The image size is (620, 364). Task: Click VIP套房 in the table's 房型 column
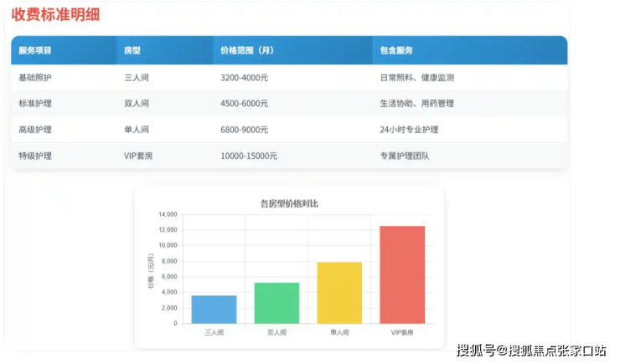[x=139, y=156]
